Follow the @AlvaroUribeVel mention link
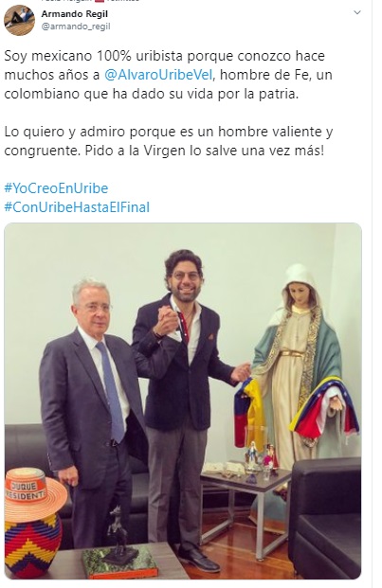This screenshot has height=588, width=382. point(158,75)
